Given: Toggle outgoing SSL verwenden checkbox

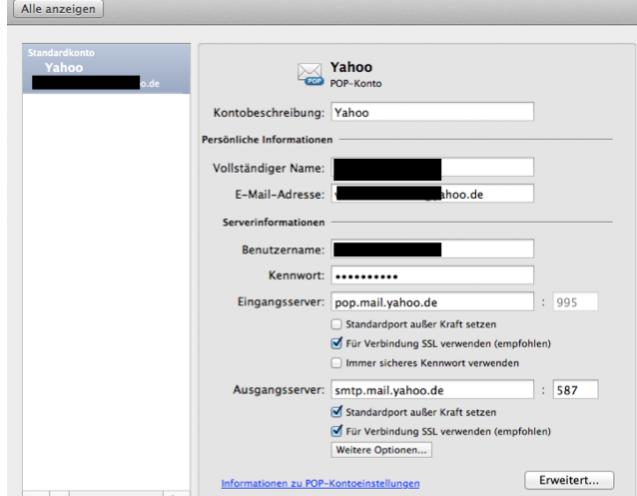Looking at the screenshot, I should [x=336, y=431].
